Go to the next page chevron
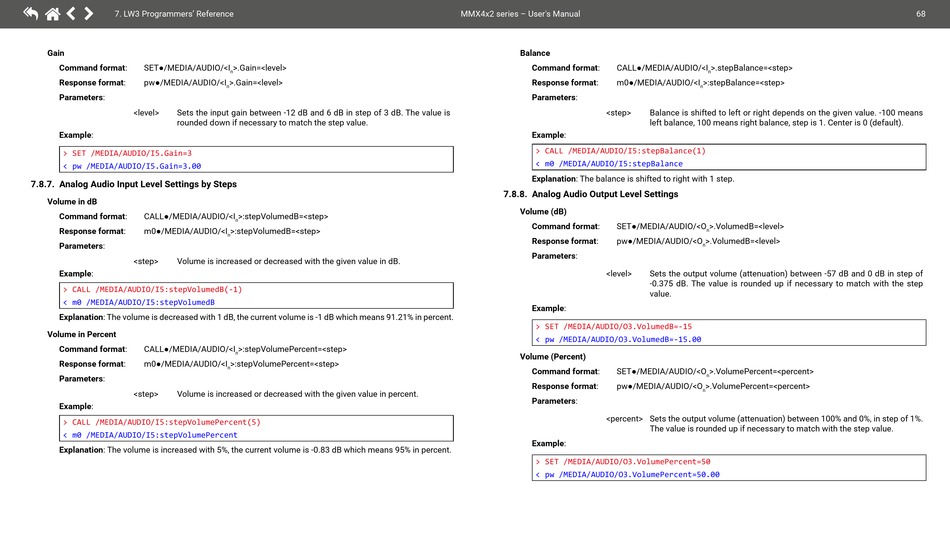950x533 pixels. (x=89, y=14)
